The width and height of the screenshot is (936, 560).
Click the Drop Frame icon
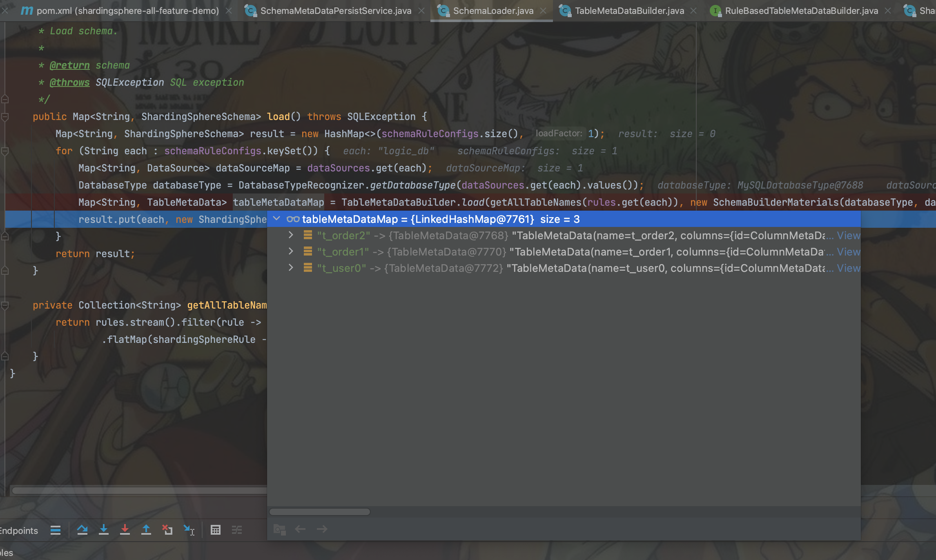[x=167, y=530]
